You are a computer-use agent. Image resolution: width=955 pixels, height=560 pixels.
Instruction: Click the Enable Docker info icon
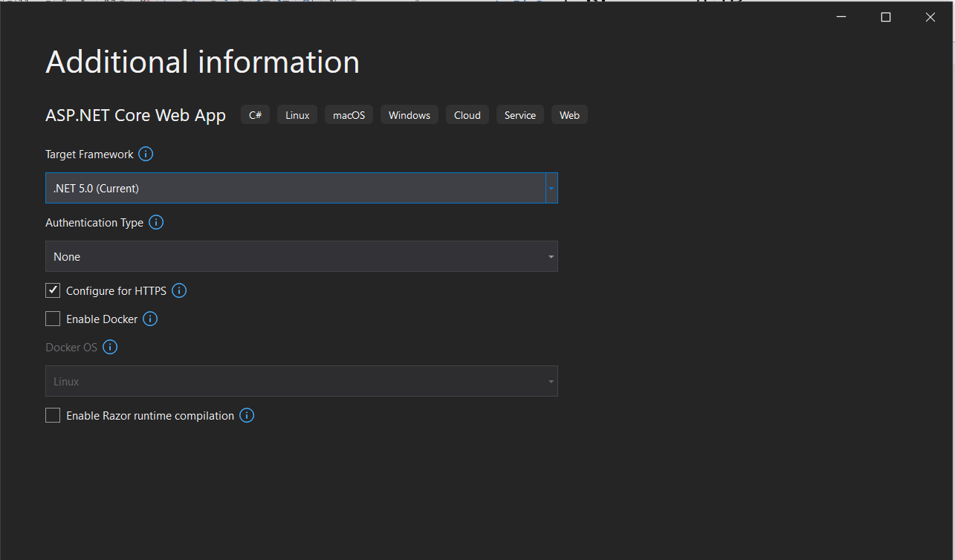tap(150, 319)
